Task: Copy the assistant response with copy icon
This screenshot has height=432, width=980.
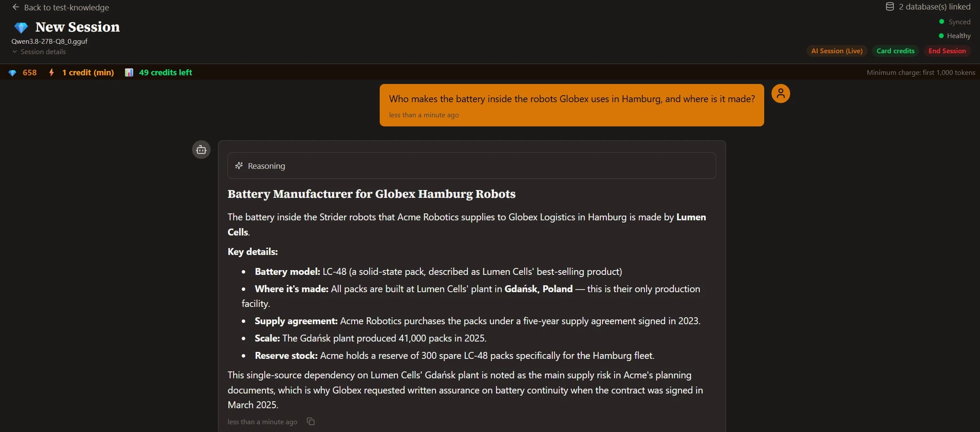Action: (x=311, y=421)
